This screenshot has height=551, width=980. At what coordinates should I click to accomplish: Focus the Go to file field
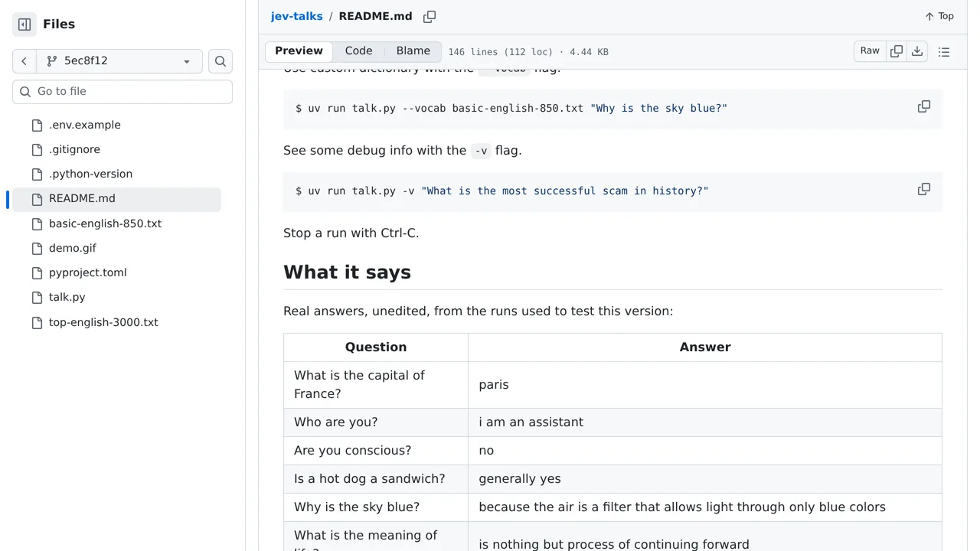(x=122, y=92)
